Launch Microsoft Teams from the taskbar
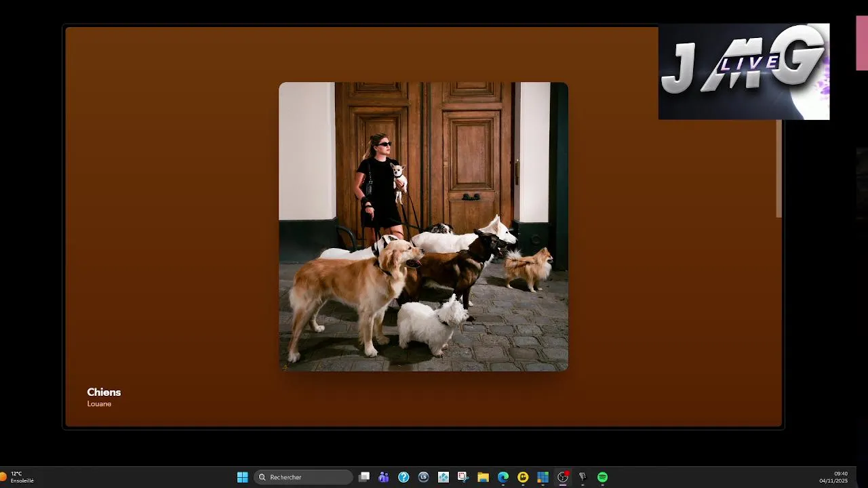The width and height of the screenshot is (868, 488). [x=384, y=477]
